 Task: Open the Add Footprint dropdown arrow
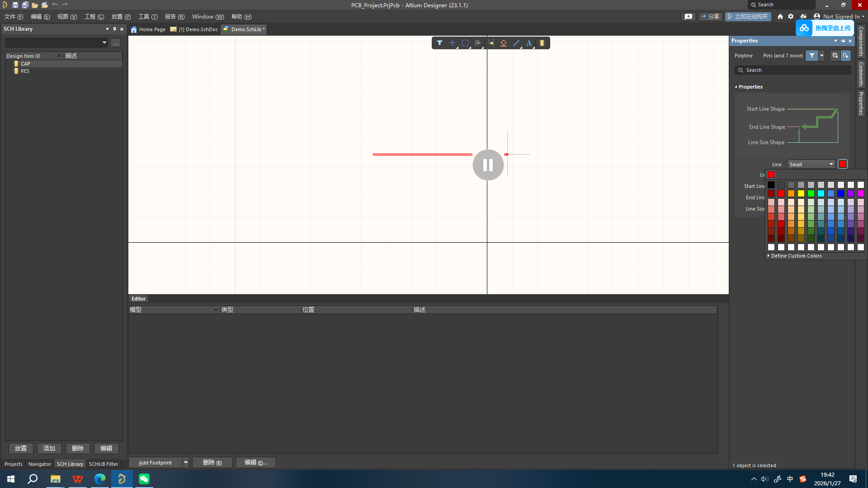click(185, 462)
